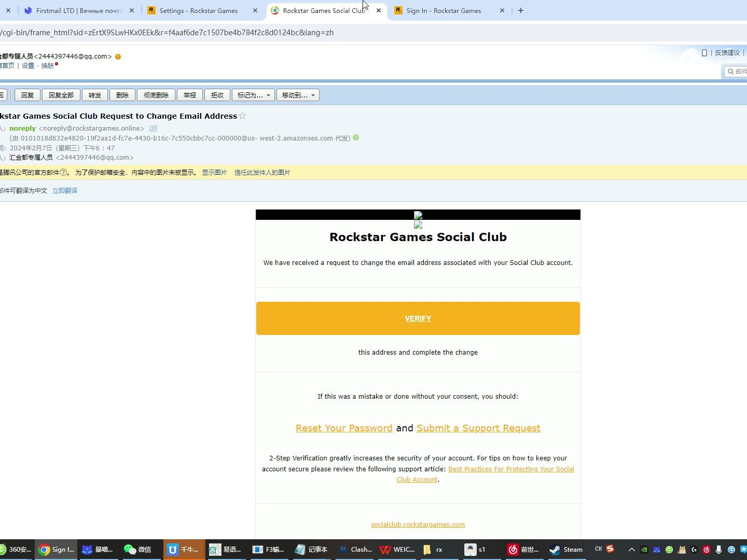
Task: Click microphone tray icon
Action: 718,550
